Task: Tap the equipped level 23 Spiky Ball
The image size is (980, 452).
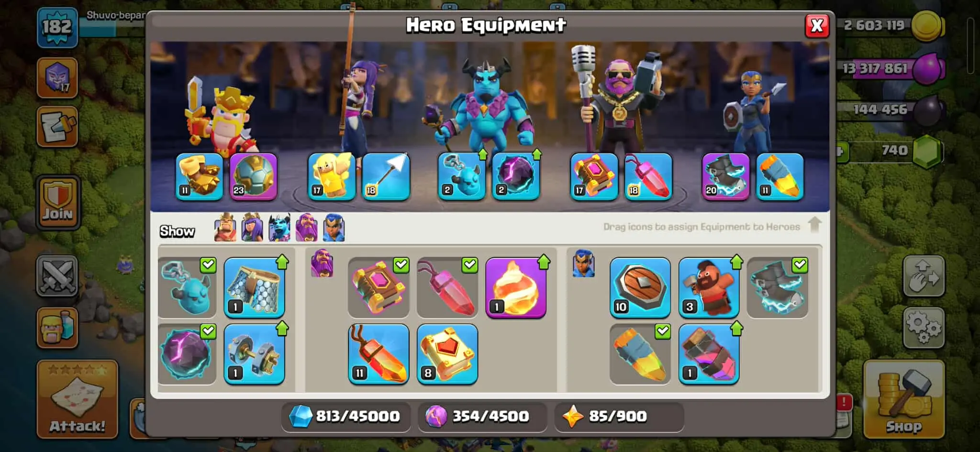Action: [253, 176]
